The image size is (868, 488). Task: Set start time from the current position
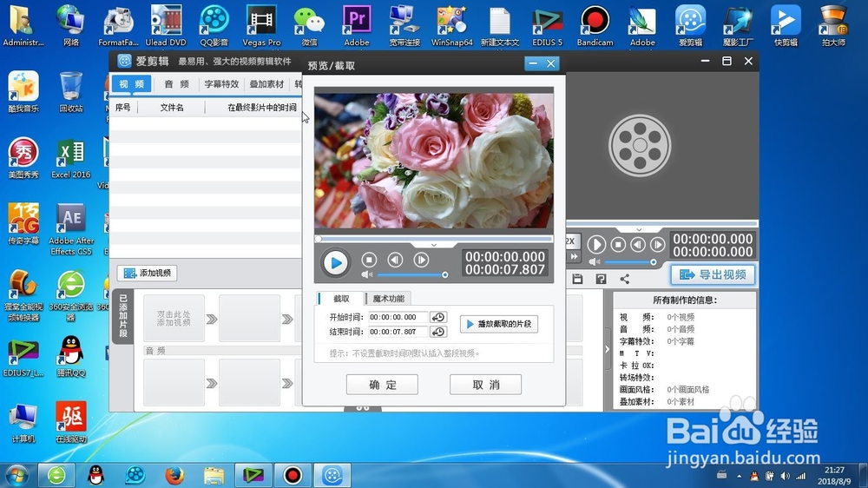[x=437, y=318]
